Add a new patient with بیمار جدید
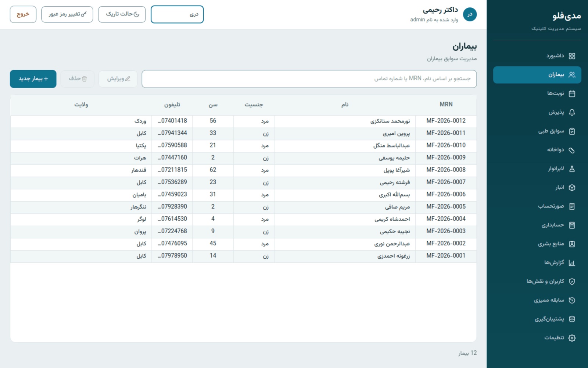Image resolution: width=588 pixels, height=368 pixels. (x=33, y=79)
